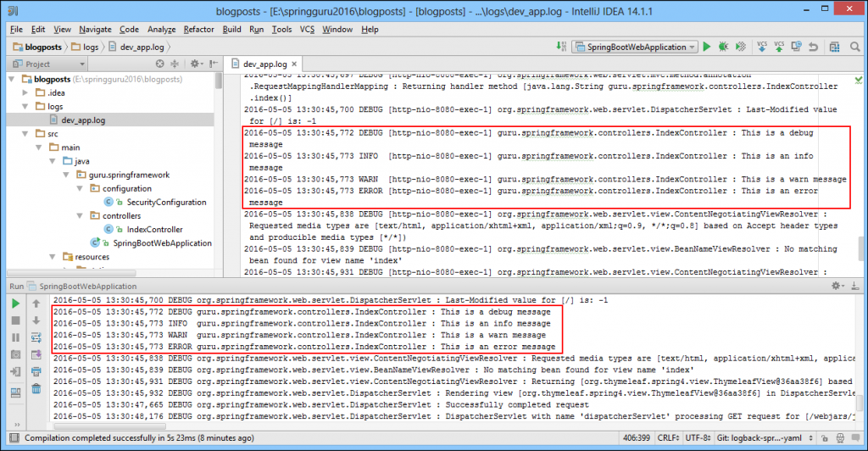Open Project panel gear settings dropdown
This screenshot has height=451, width=868.
(197, 64)
